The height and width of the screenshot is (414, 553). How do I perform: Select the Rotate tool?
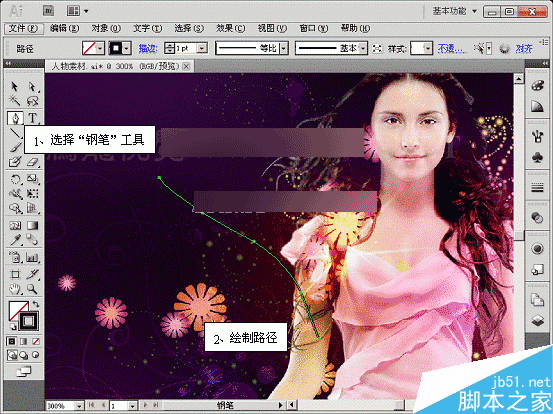pos(15,179)
